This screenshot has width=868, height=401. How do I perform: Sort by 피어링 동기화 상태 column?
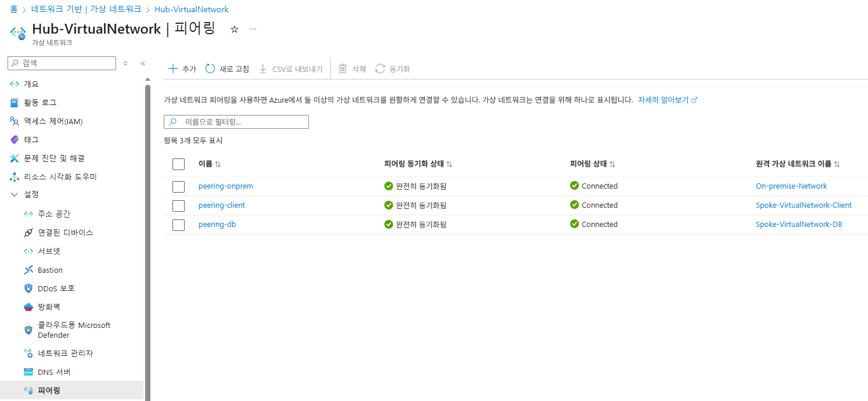pos(418,164)
